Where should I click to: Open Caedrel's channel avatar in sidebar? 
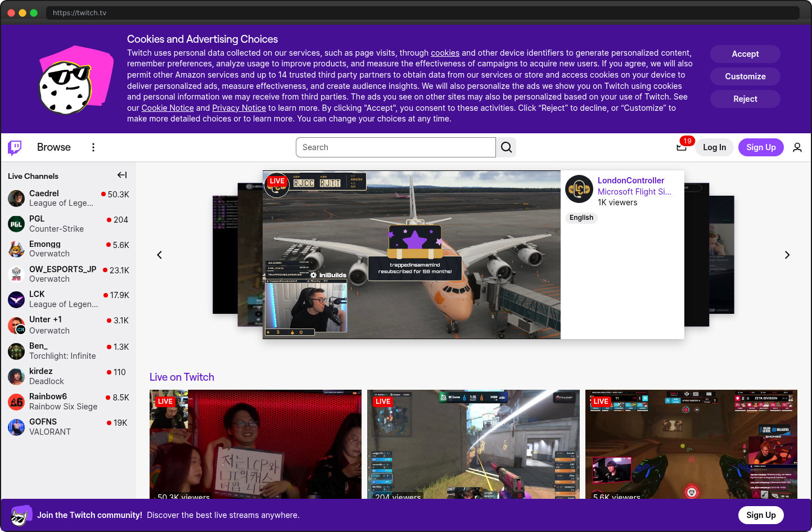click(16, 198)
